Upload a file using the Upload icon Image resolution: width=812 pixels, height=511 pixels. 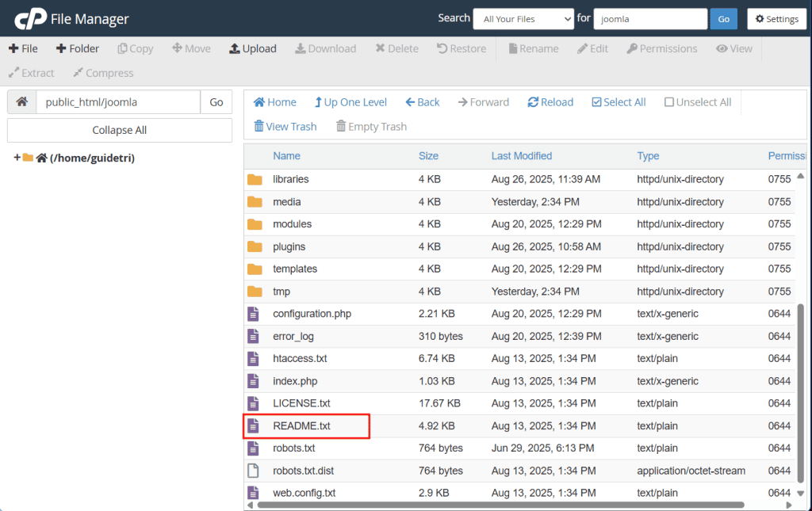(x=252, y=48)
